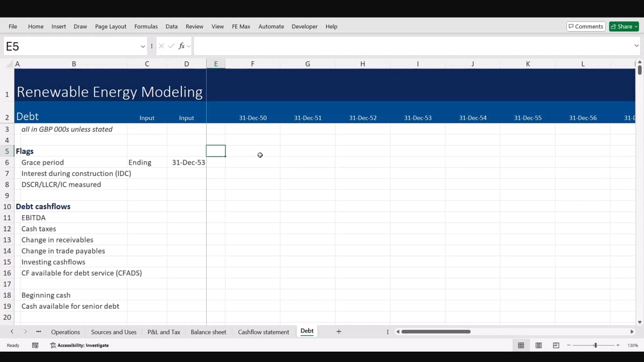Viewport: 644px width, 362px height.
Task: Switch to Page Layout view icon
Action: pos(538,345)
